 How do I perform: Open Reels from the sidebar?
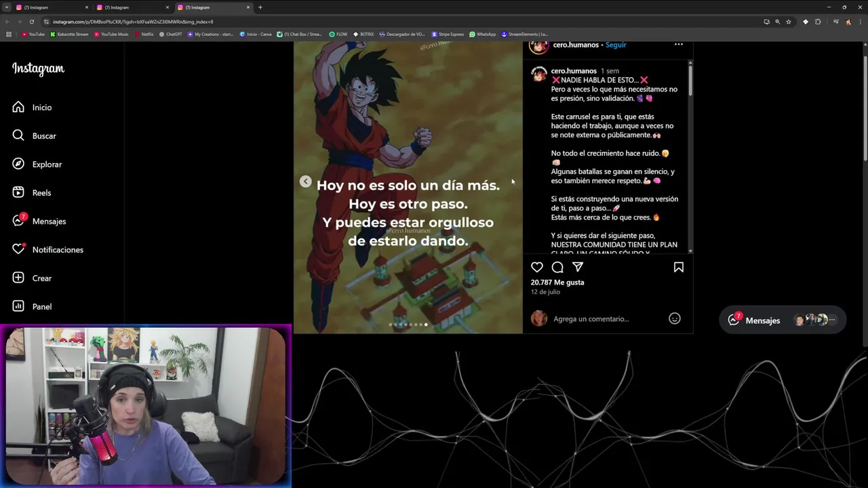coord(32,192)
